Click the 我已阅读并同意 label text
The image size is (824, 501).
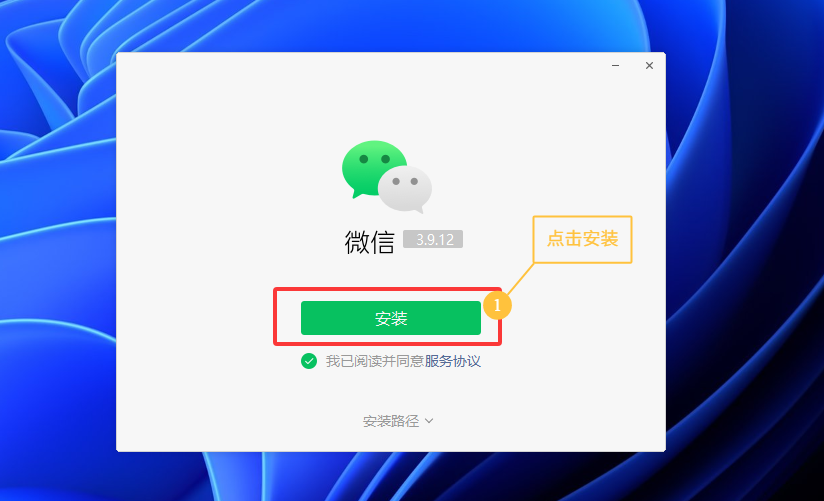[x=375, y=361]
